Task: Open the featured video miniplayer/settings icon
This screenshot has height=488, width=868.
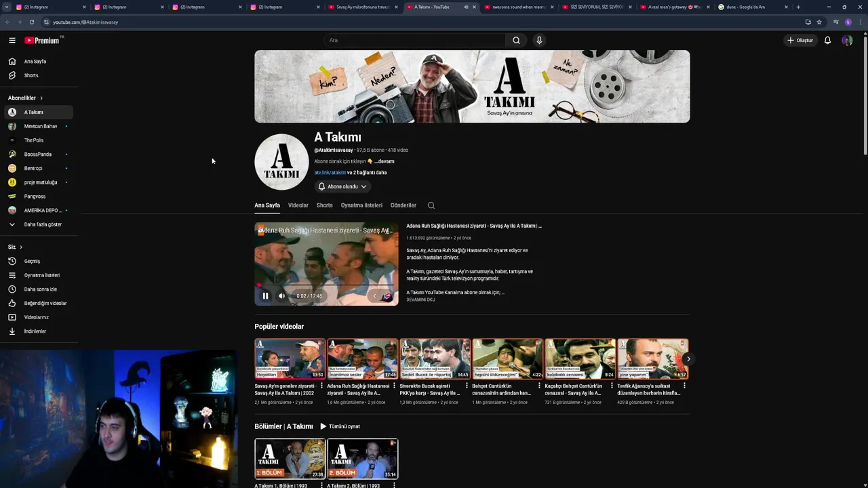Action: click(x=387, y=296)
